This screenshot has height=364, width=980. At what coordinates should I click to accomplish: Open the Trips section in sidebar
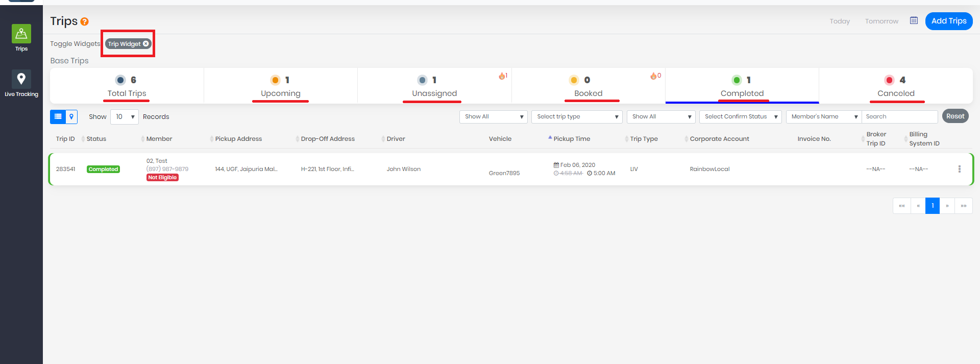click(21, 38)
